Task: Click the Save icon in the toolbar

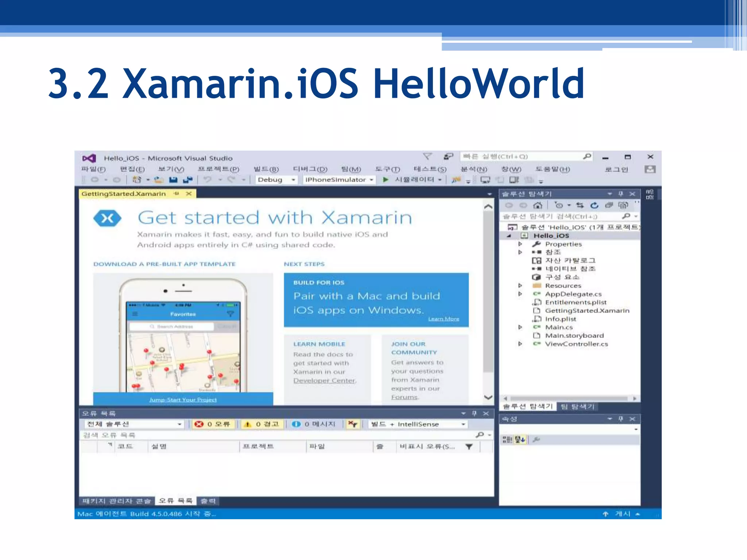Action: click(173, 179)
